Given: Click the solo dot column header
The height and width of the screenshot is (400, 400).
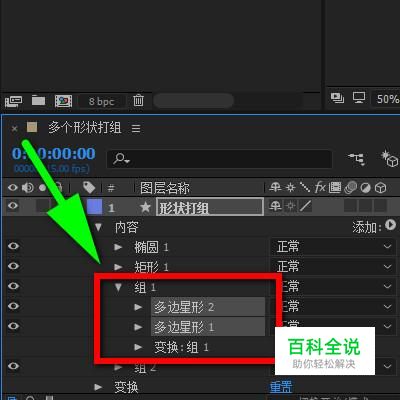Looking at the screenshot, I should click(42, 188).
